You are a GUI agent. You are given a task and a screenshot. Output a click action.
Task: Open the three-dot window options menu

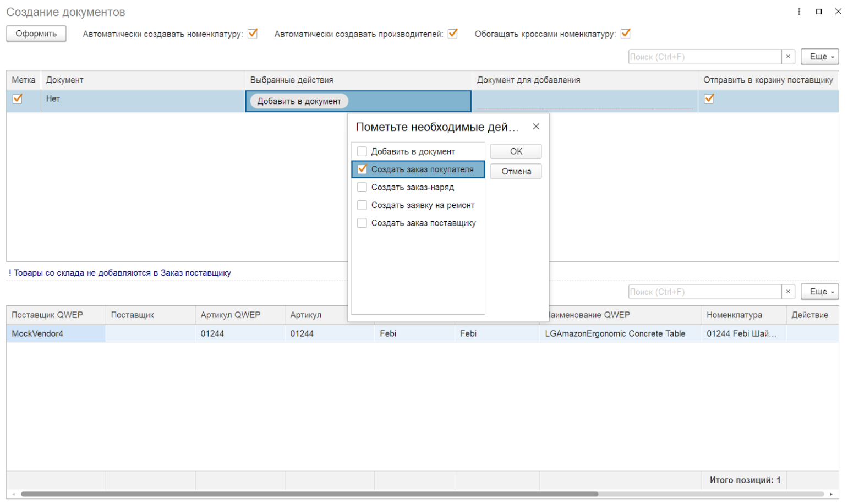click(799, 12)
